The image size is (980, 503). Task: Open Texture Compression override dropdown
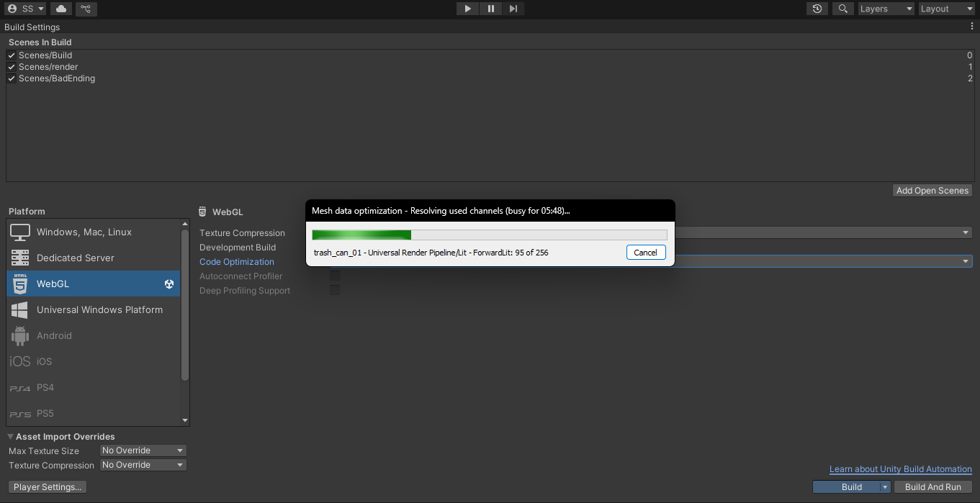click(143, 465)
